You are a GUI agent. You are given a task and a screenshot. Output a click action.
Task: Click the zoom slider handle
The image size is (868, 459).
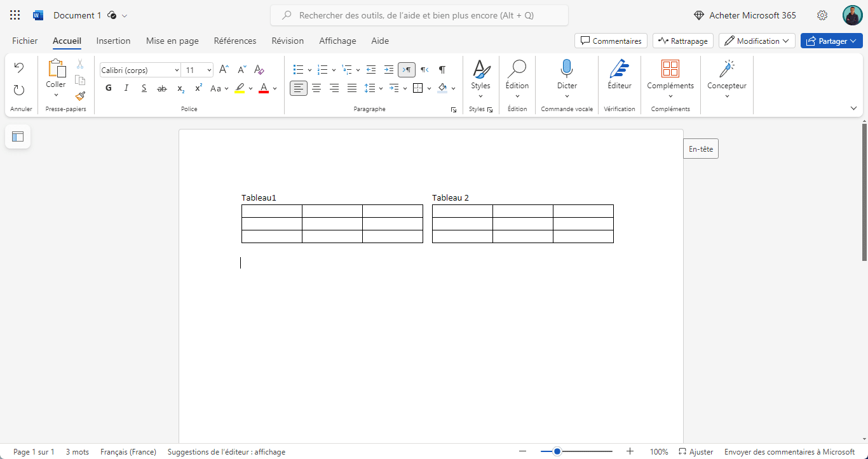[557, 451]
